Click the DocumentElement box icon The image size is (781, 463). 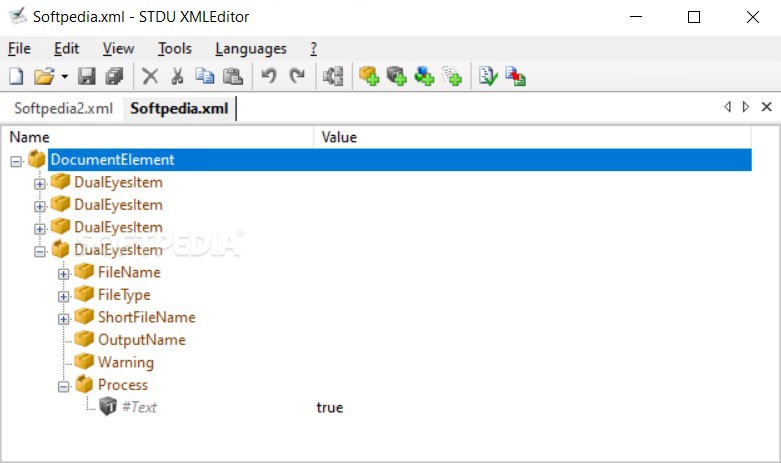36,159
